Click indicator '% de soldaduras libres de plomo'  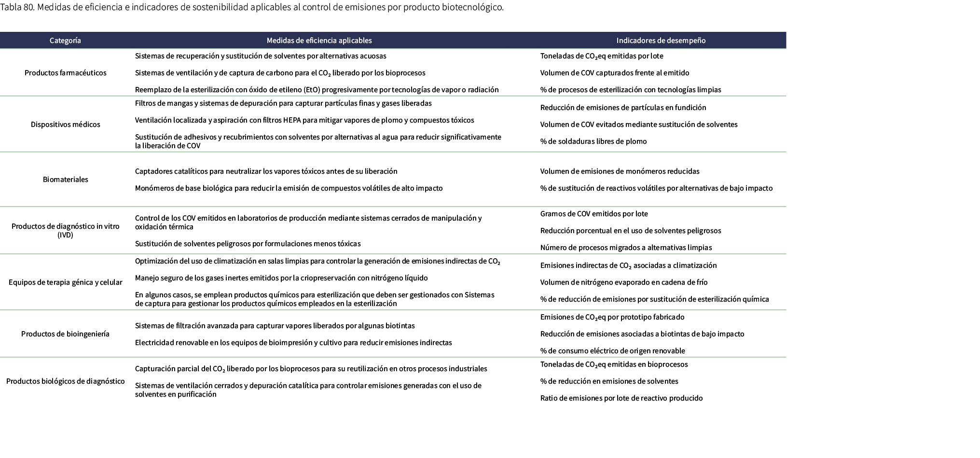click(x=594, y=141)
